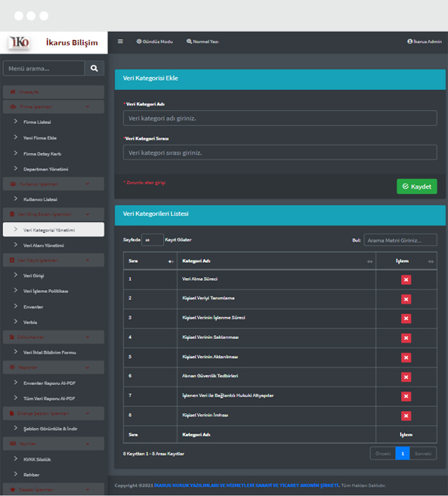Focus the Menü arama search field
Image resolution: width=448 pixels, height=496 pixels.
pyautogui.click(x=44, y=69)
